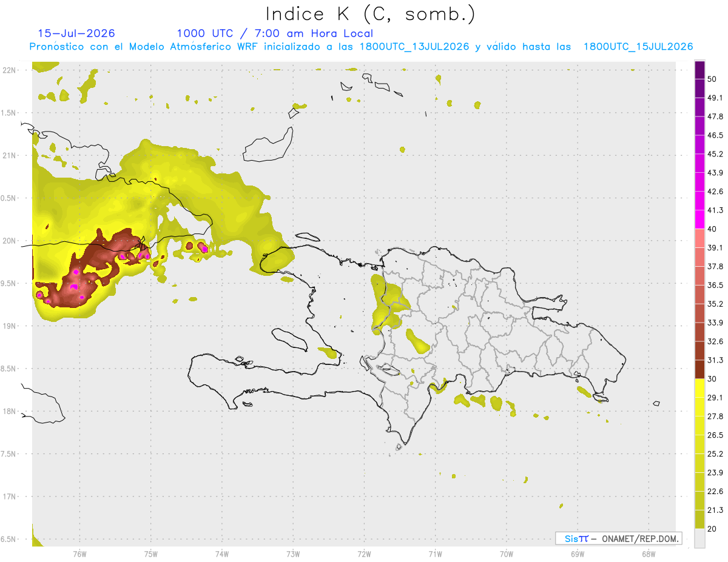The height and width of the screenshot is (562, 728).
Task: Click the 19N latitude label
Action: point(10,326)
